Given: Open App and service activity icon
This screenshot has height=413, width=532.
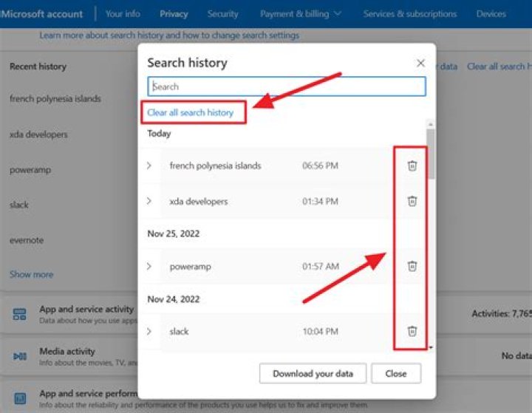Looking at the screenshot, I should pos(20,315).
